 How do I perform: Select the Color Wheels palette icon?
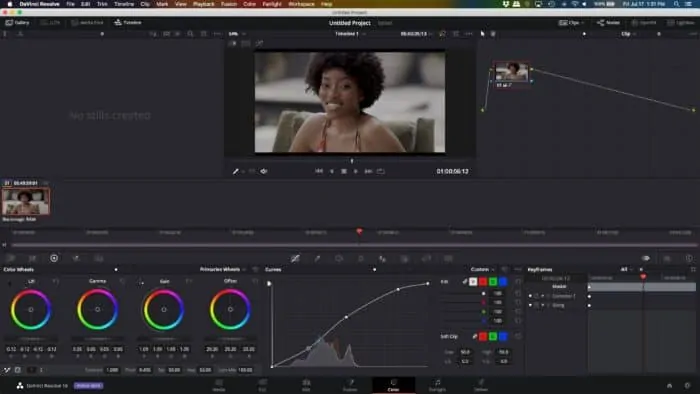click(54, 258)
